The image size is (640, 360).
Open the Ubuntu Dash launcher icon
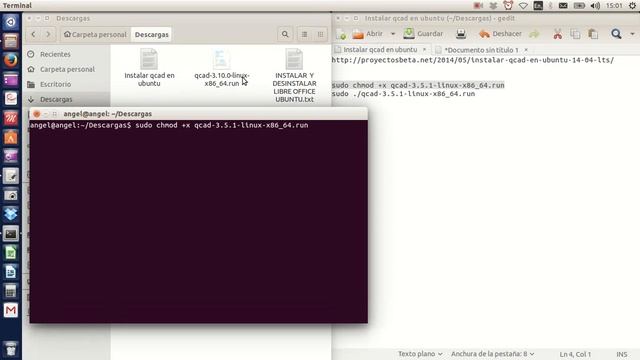click(11, 22)
